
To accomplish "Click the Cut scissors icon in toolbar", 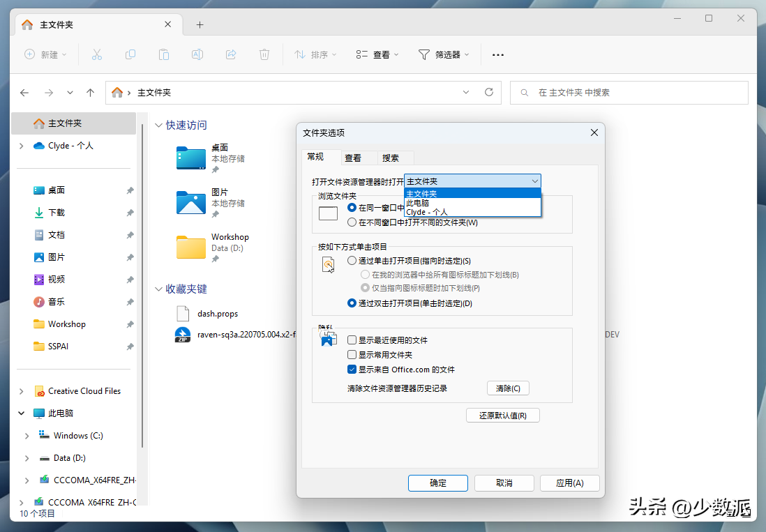I will point(97,54).
